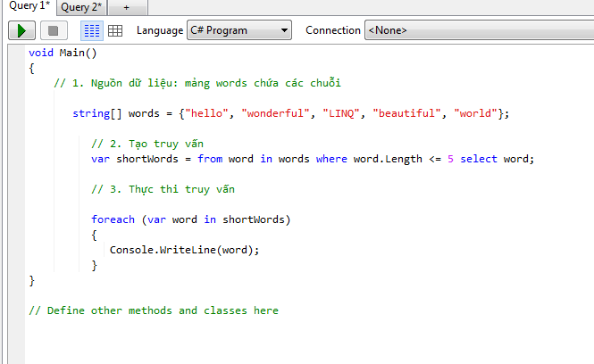Click the "world" string literal
The width and height of the screenshot is (594, 364).
pos(476,113)
